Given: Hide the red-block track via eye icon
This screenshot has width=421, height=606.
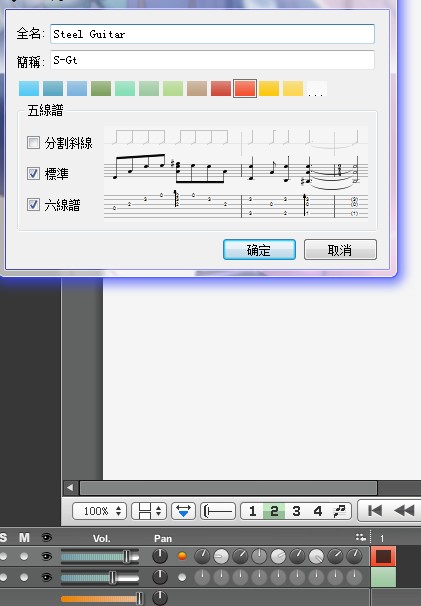Looking at the screenshot, I should [x=47, y=557].
